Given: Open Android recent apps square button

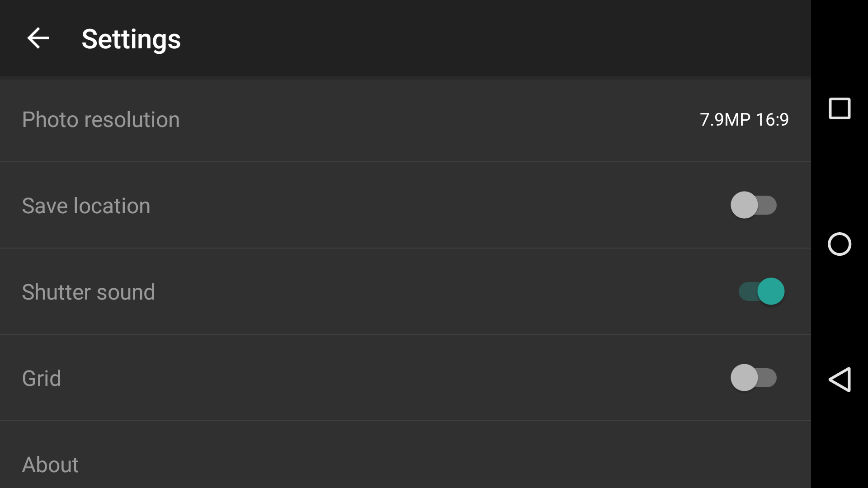Looking at the screenshot, I should click(x=840, y=108).
